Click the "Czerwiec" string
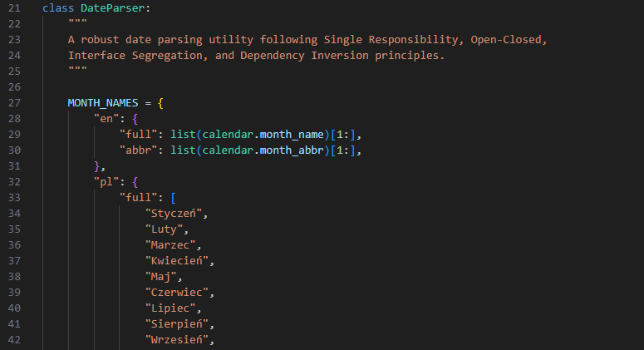The height and width of the screenshot is (350, 644). [177, 293]
